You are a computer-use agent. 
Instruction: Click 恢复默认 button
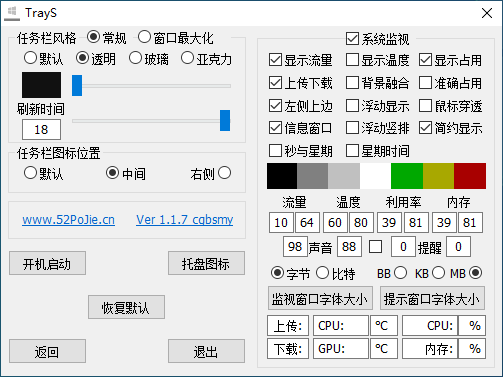point(126,307)
